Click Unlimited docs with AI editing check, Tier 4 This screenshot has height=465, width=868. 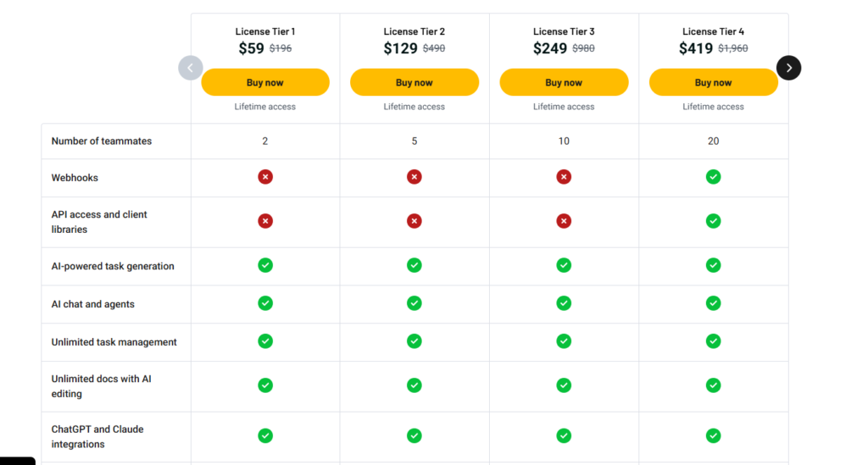point(713,385)
